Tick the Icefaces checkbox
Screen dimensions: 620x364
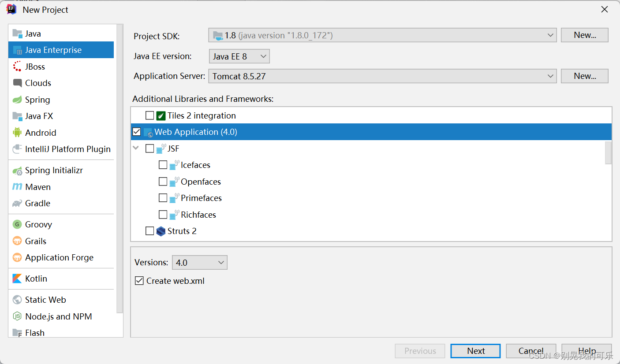[x=163, y=165]
